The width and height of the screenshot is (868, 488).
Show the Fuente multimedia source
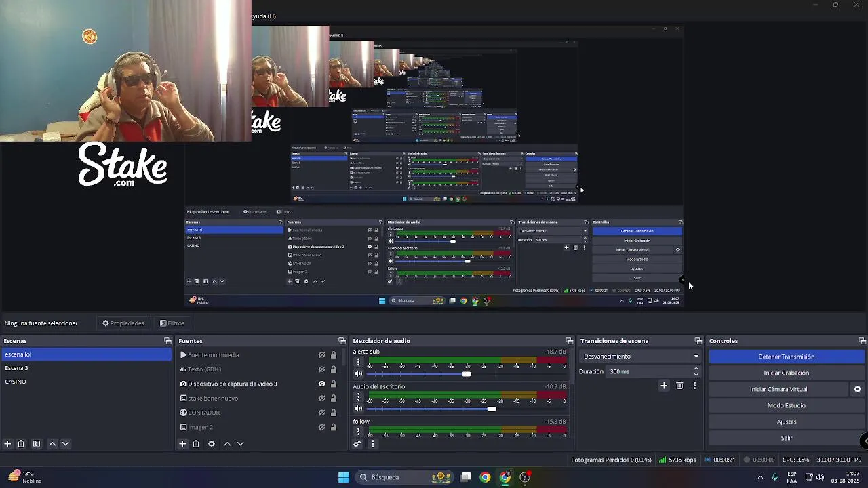[322, 355]
